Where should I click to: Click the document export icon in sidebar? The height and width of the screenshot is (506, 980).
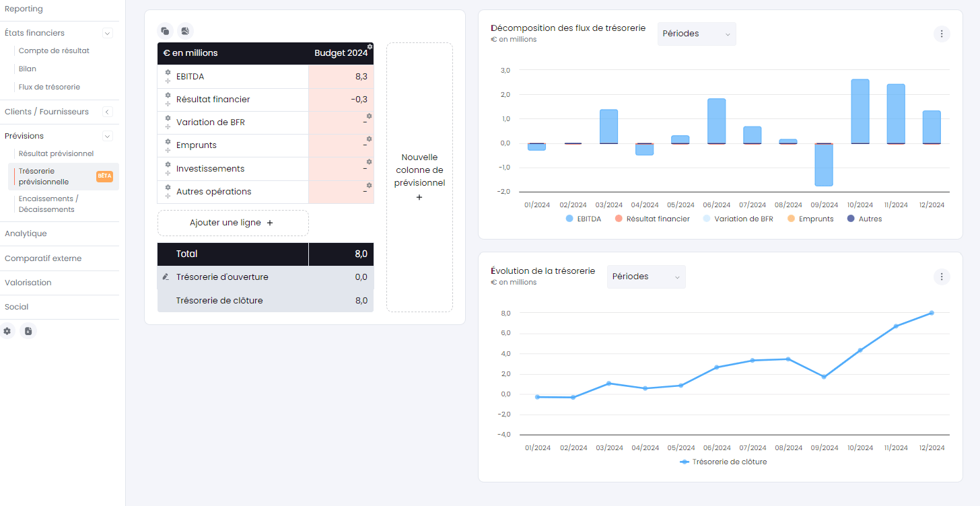[x=28, y=331]
